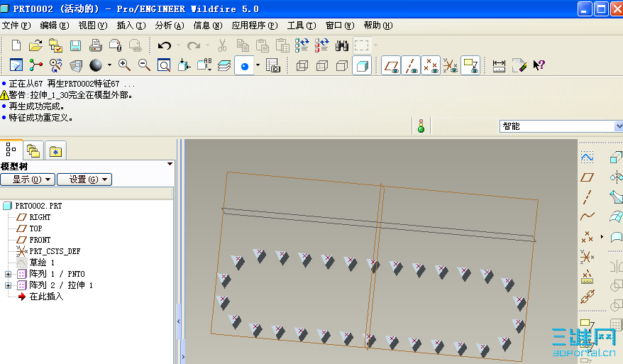Image resolution: width=623 pixels, height=364 pixels.
Task: Undo the last operation
Action: click(x=164, y=45)
